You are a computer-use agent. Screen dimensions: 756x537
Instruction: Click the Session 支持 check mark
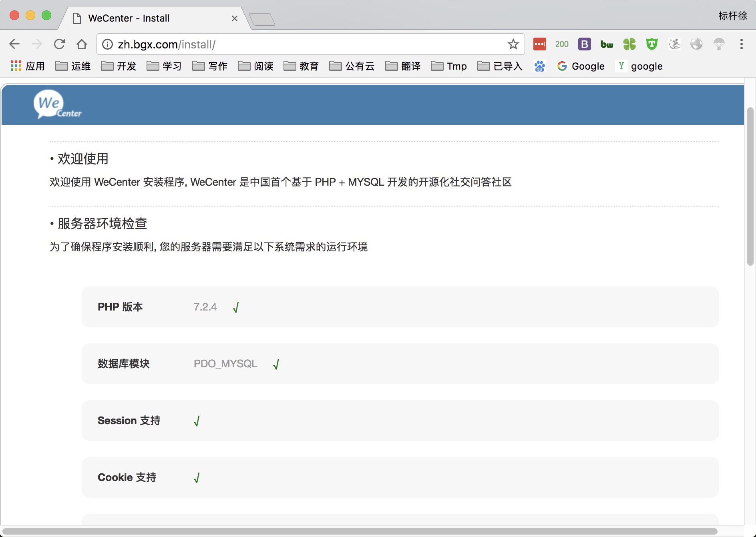pyautogui.click(x=197, y=421)
